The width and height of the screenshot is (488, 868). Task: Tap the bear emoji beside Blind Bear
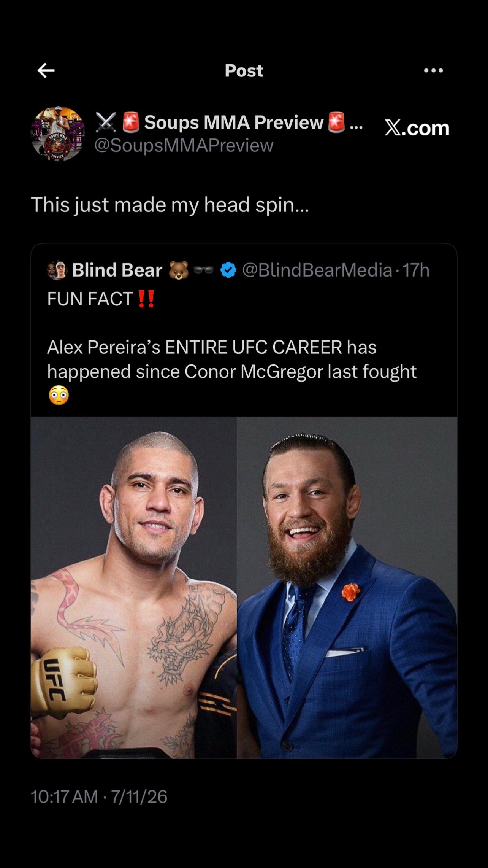click(x=178, y=270)
